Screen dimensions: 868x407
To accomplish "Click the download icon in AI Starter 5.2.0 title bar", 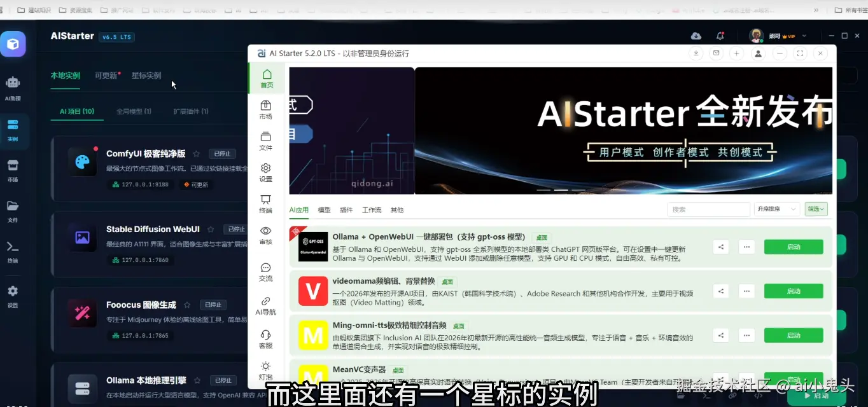I will click(696, 53).
